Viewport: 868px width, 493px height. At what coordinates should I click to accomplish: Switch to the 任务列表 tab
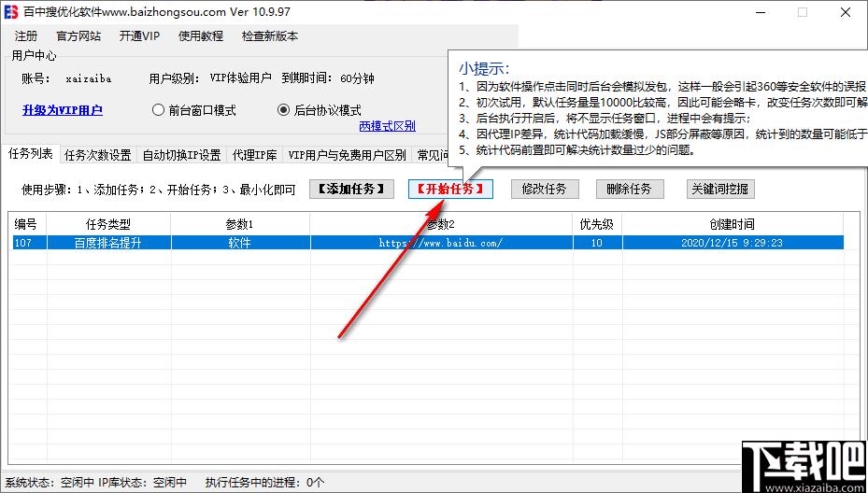coord(31,154)
